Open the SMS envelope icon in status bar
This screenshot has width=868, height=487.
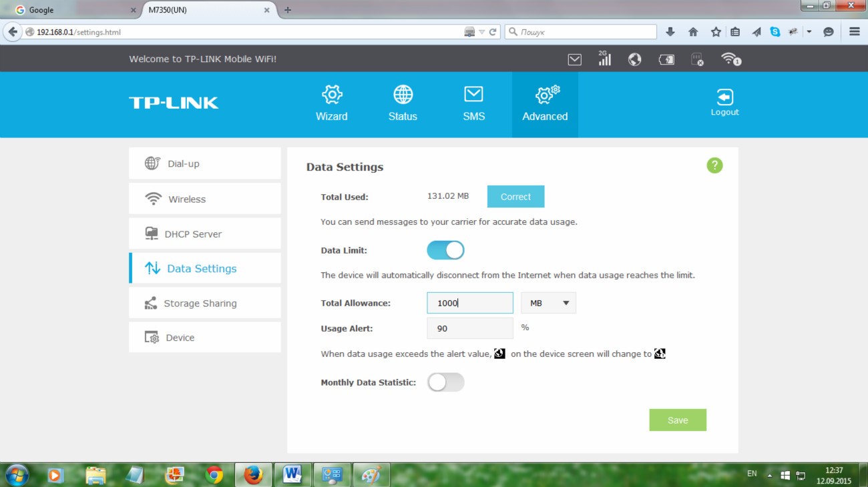574,59
